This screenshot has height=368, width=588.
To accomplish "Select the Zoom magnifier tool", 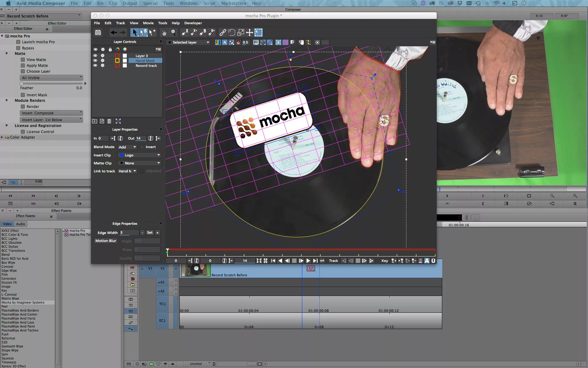I will (173, 33).
